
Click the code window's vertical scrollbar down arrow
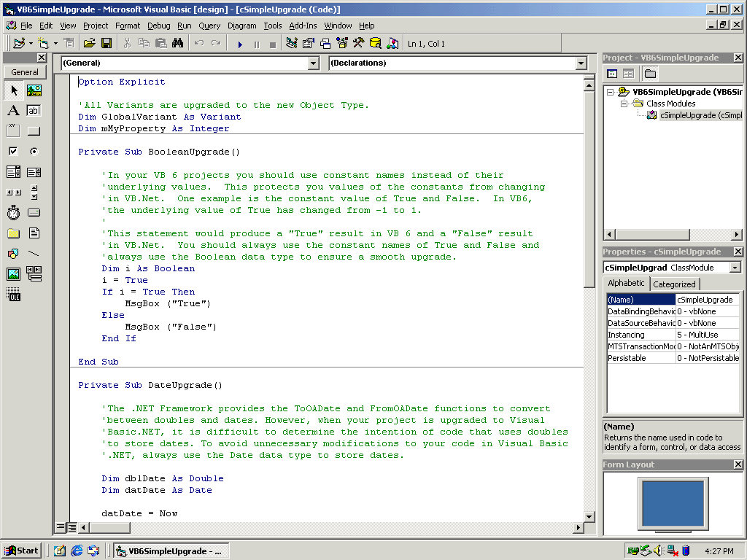coord(589,516)
